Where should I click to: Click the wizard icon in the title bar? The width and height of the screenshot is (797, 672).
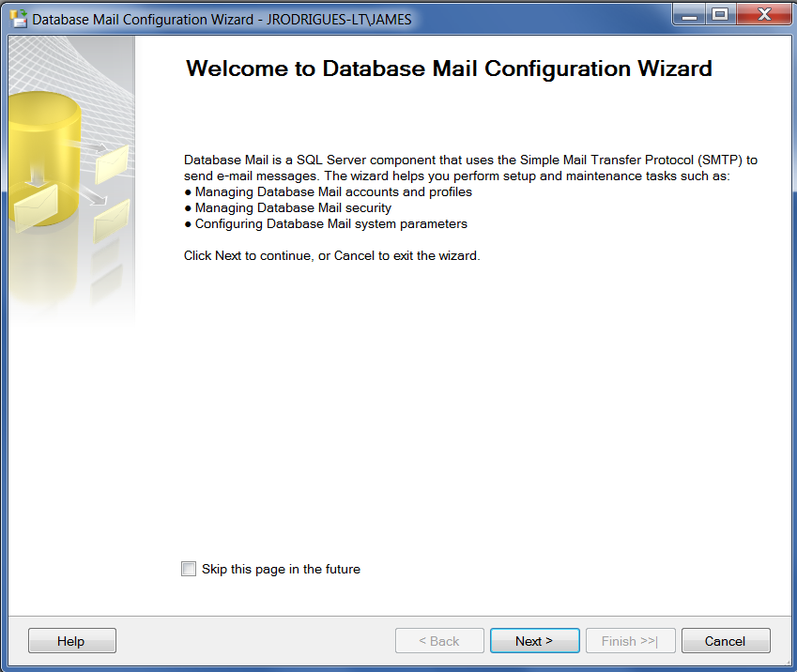[18, 19]
